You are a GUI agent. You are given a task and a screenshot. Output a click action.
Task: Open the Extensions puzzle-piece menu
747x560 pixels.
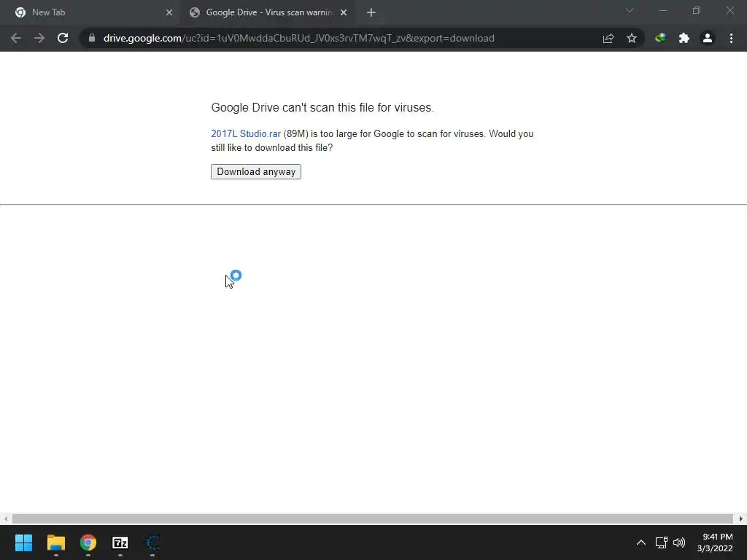click(684, 38)
